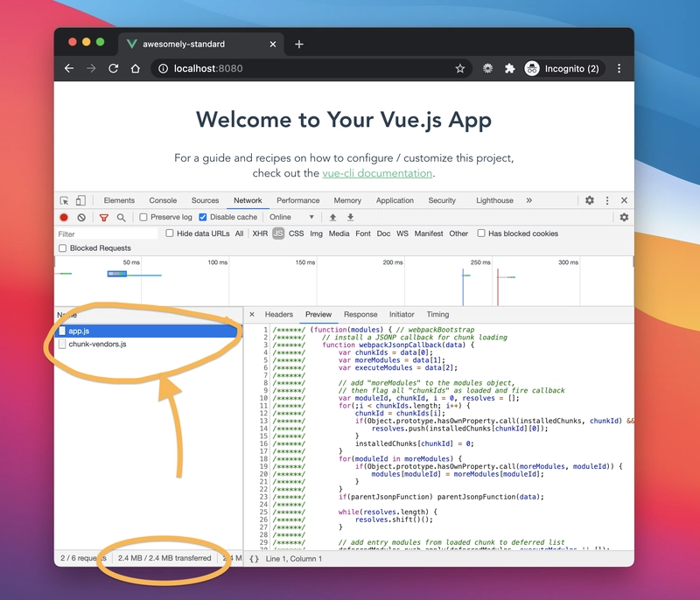Open the Extensions puzzle-piece menu
Image resolution: width=700 pixels, height=600 pixels.
coord(509,68)
